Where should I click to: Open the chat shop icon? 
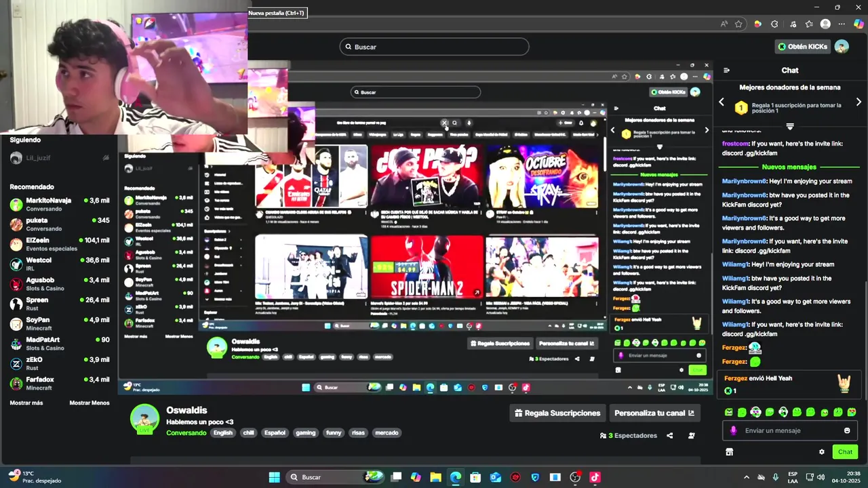coord(729,452)
